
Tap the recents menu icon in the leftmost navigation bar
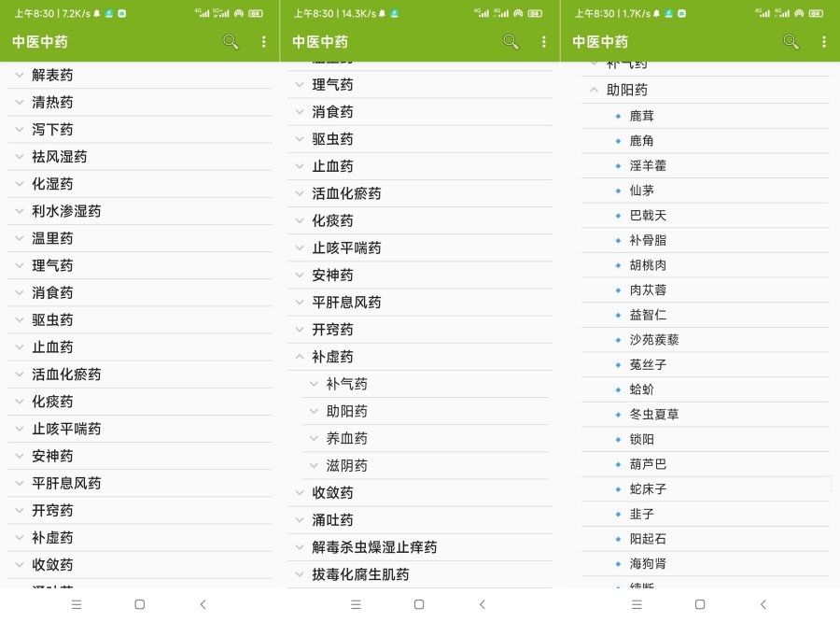[x=77, y=604]
